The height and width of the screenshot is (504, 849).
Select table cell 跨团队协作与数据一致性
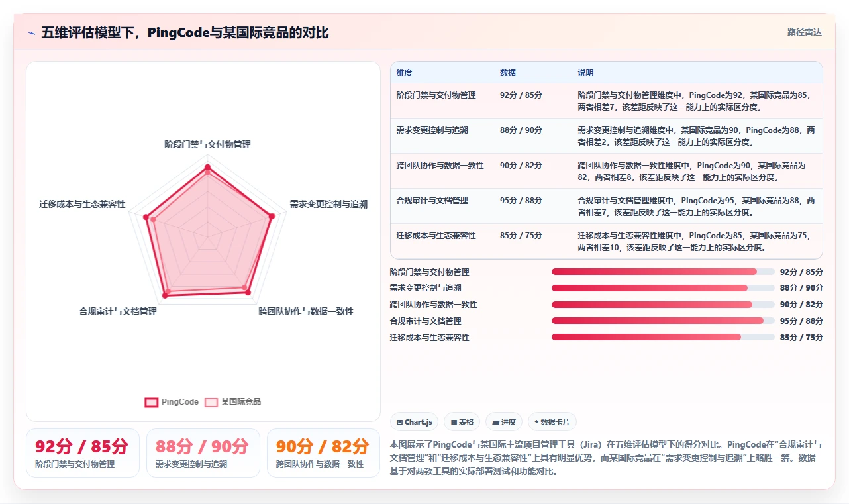click(440, 166)
